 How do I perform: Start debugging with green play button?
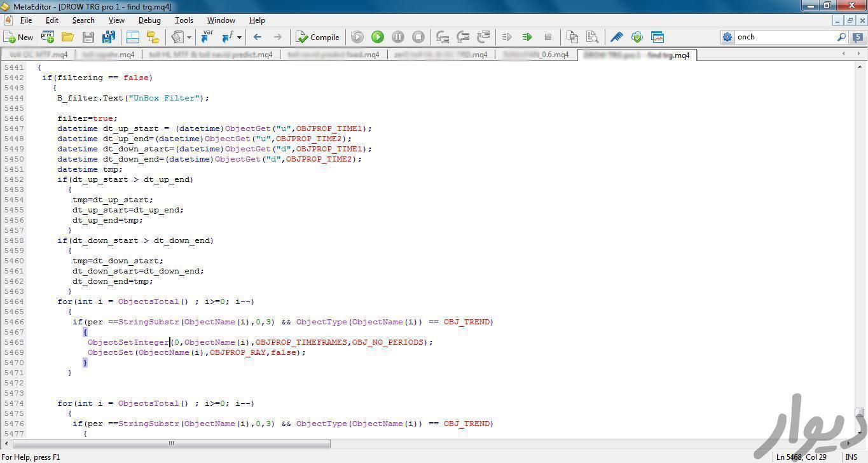(378, 37)
